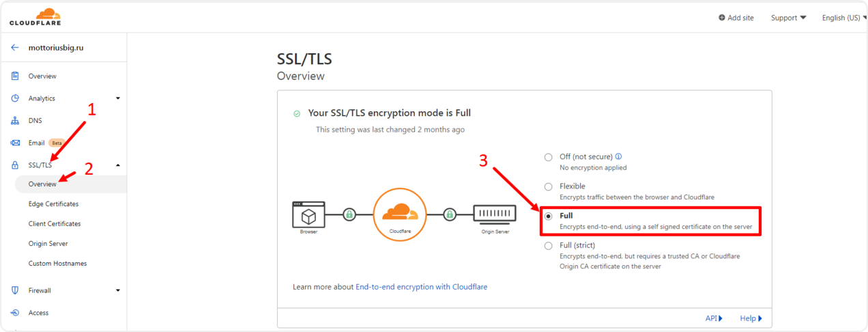The image size is (868, 332).
Task: Expand the Analytics sidebar section
Action: (118, 98)
